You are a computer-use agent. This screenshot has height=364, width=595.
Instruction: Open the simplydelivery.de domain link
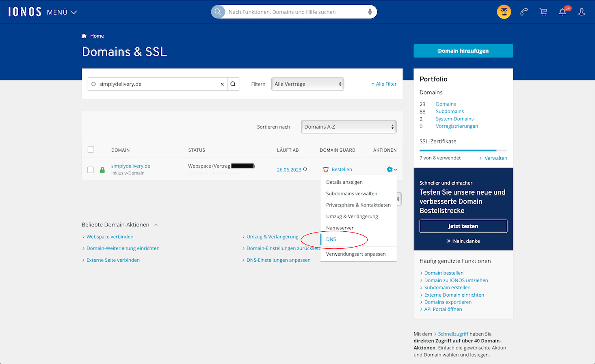tap(131, 166)
